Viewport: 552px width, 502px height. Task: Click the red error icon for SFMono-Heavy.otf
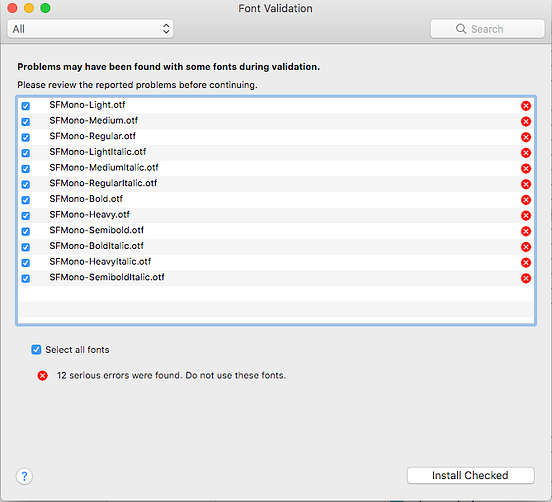tap(526, 215)
